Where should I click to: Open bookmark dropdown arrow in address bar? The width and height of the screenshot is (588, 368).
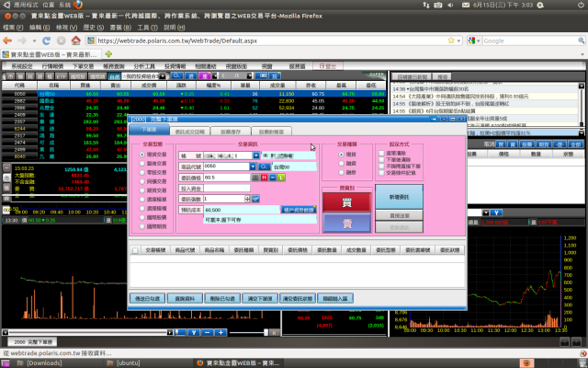pyautogui.click(x=458, y=40)
